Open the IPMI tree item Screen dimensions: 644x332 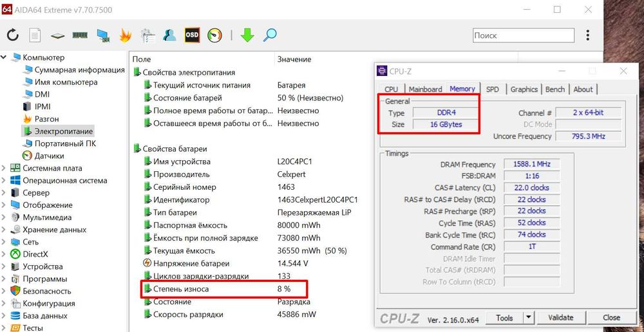pos(43,107)
